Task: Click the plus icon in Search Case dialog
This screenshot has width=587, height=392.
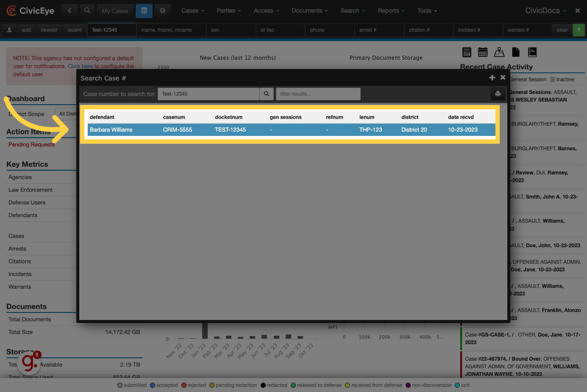Action: click(x=492, y=77)
